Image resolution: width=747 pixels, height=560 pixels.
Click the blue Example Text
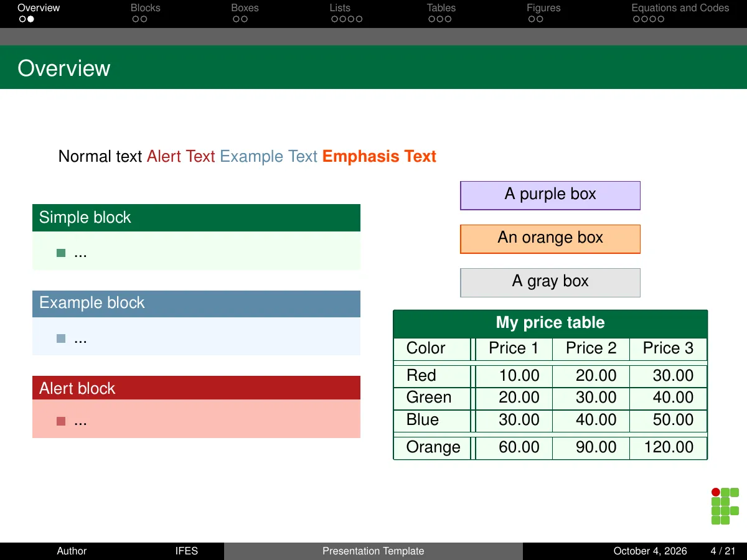(x=269, y=156)
